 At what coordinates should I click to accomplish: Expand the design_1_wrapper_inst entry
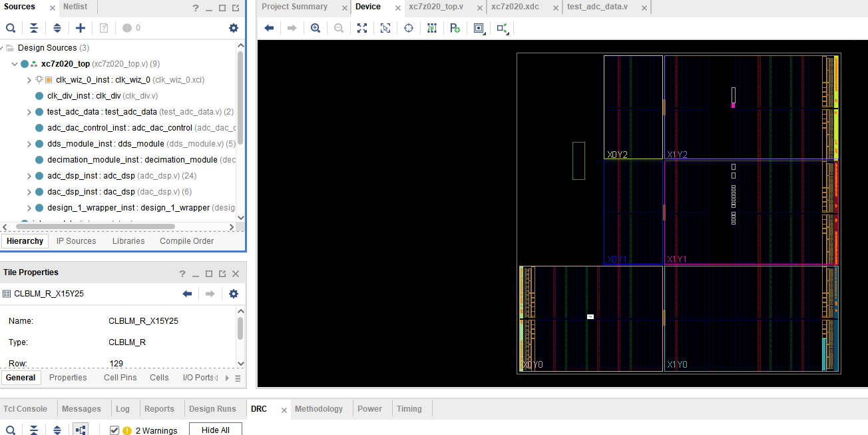click(x=29, y=208)
